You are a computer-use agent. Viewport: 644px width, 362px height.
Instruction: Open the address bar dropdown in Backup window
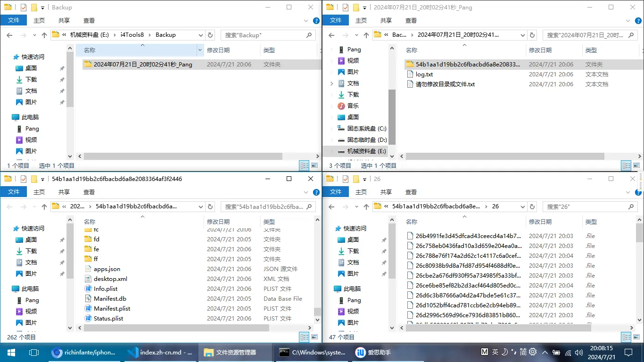coord(201,35)
